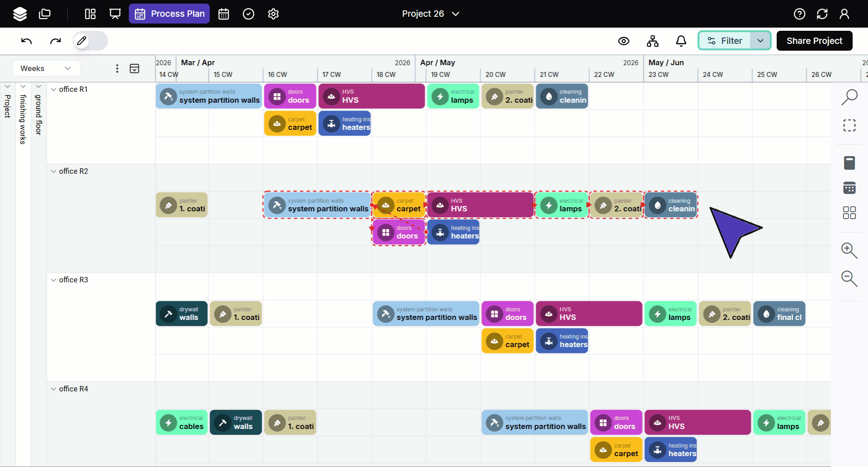This screenshot has height=467, width=868.
Task: Collapse the office R2 row
Action: tap(53, 172)
